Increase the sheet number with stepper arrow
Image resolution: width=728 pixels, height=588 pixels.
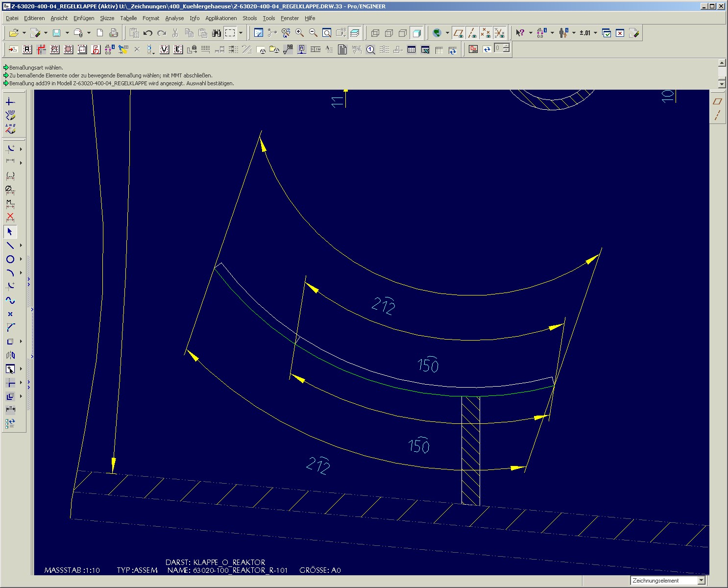(506, 46)
